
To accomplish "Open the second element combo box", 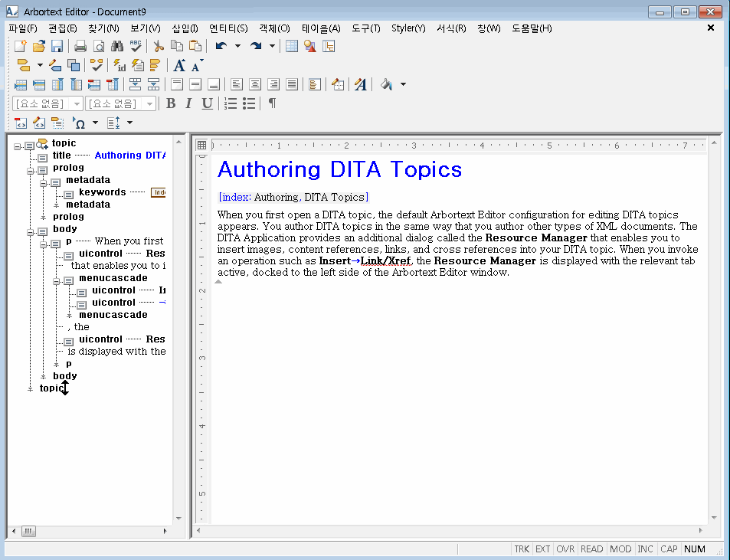I will click(120, 103).
